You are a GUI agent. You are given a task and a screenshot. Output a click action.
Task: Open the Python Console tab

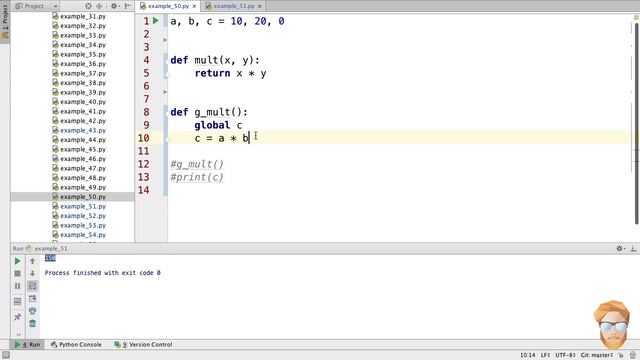[x=76, y=344]
